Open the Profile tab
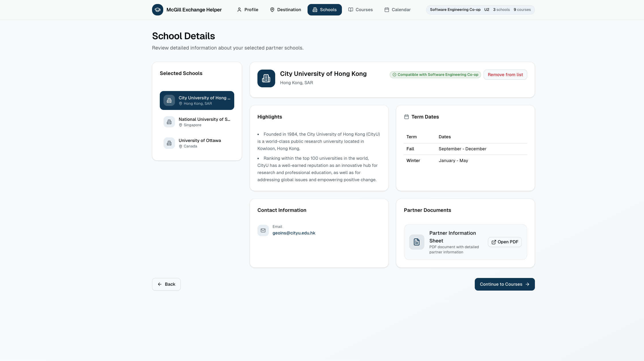Viewport: 644px width, 361px height. tap(248, 10)
